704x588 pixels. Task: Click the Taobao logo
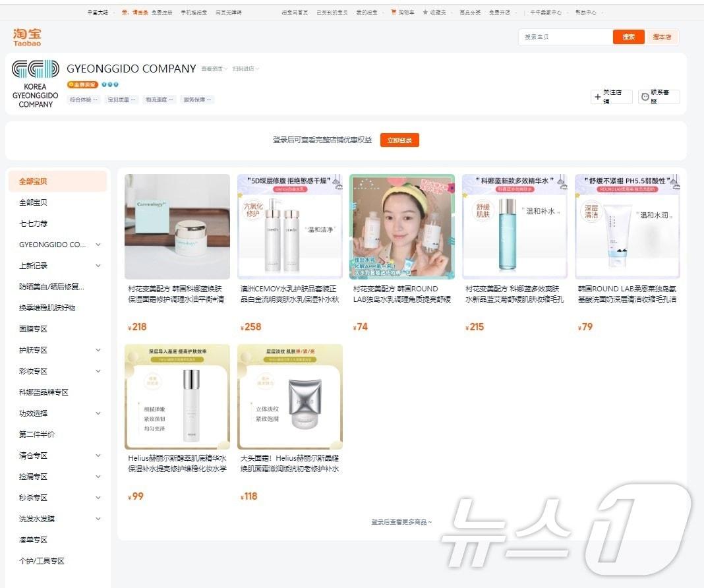[26, 36]
